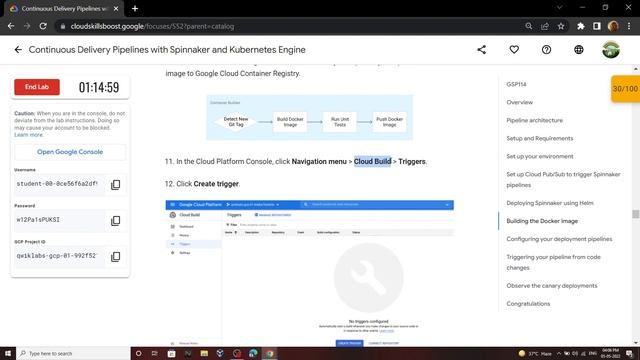
Task: Click the Password field value
Action: (59, 220)
